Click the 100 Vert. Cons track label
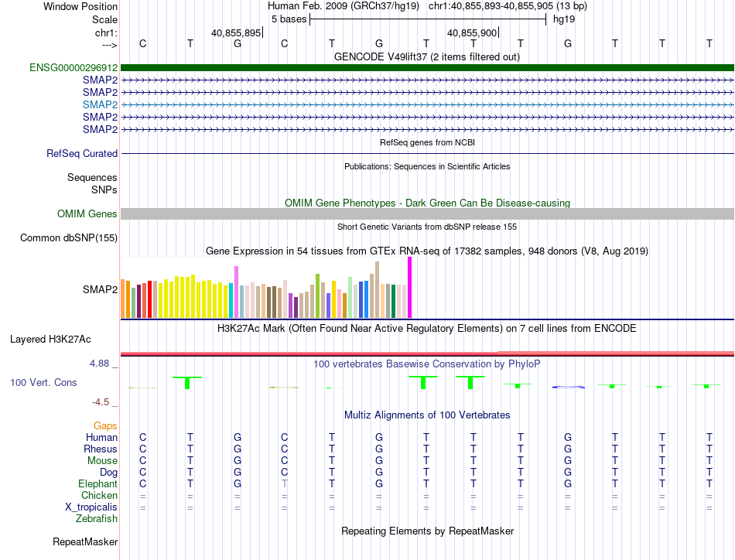The height and width of the screenshot is (560, 735). [43, 382]
